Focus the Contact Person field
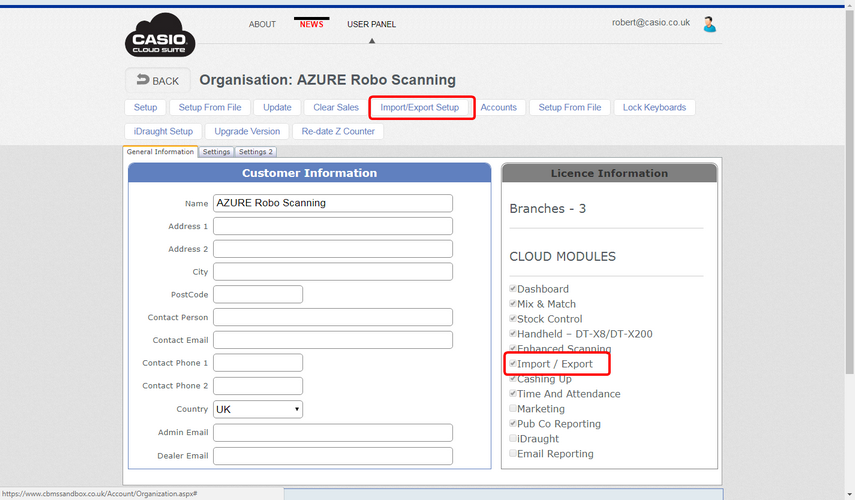 pyautogui.click(x=333, y=317)
